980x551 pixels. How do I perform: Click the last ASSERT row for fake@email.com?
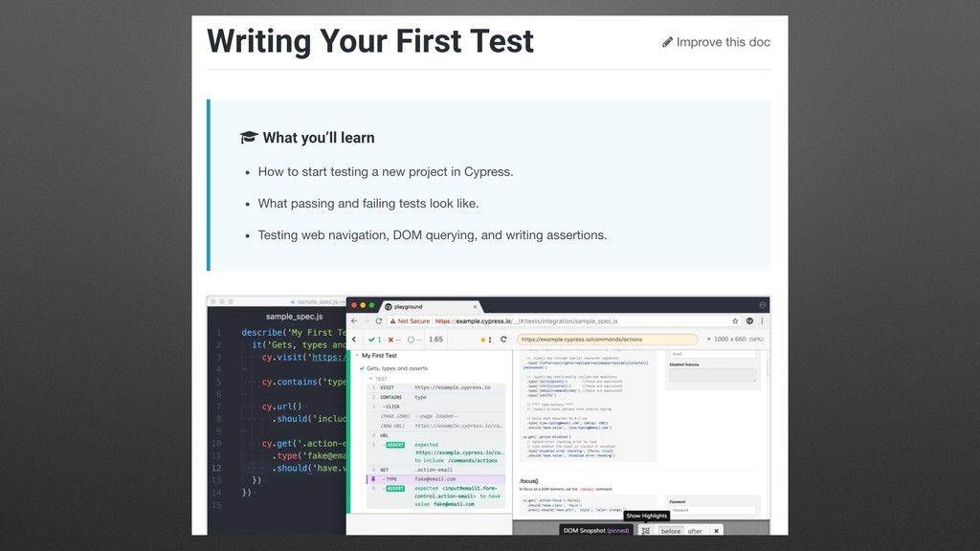coord(435,496)
